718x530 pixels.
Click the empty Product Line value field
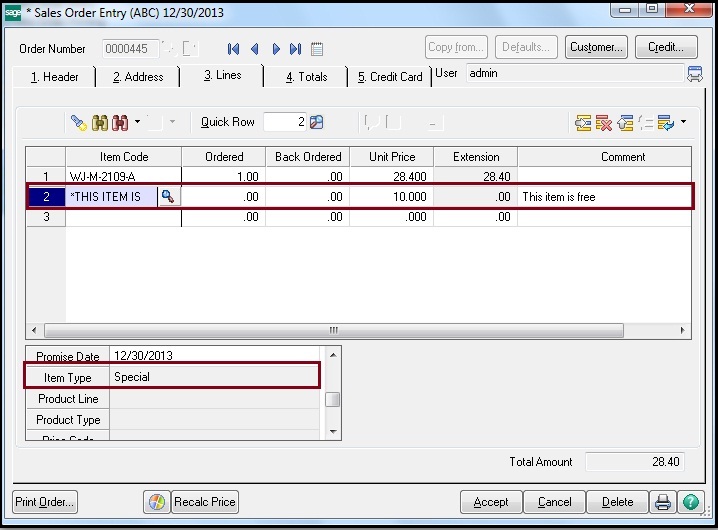(x=215, y=399)
